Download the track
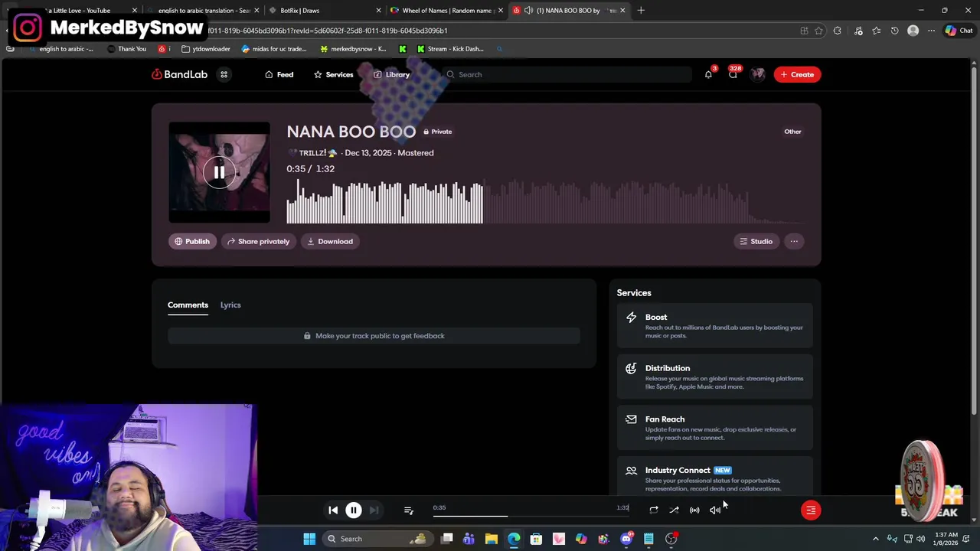980x551 pixels. click(330, 241)
